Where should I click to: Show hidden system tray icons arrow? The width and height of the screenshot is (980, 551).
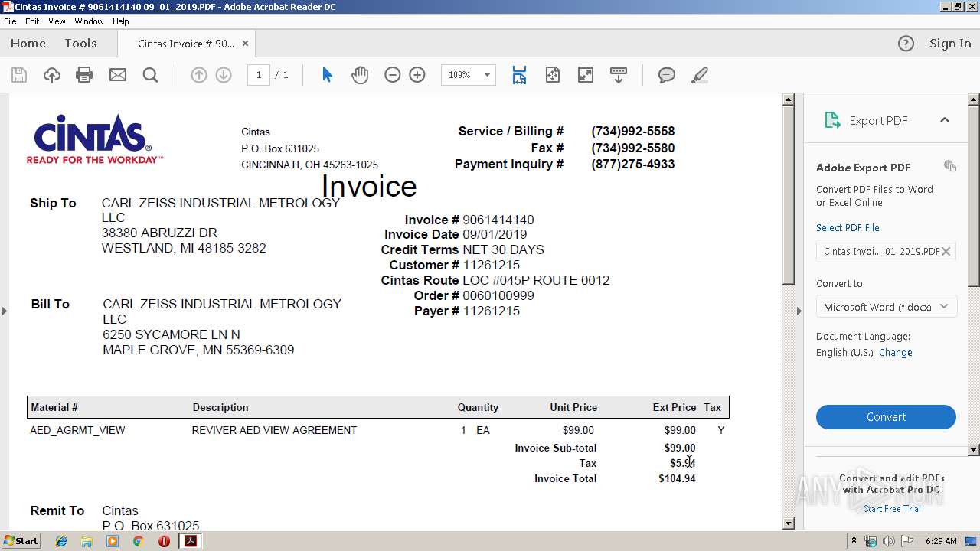[854, 541]
